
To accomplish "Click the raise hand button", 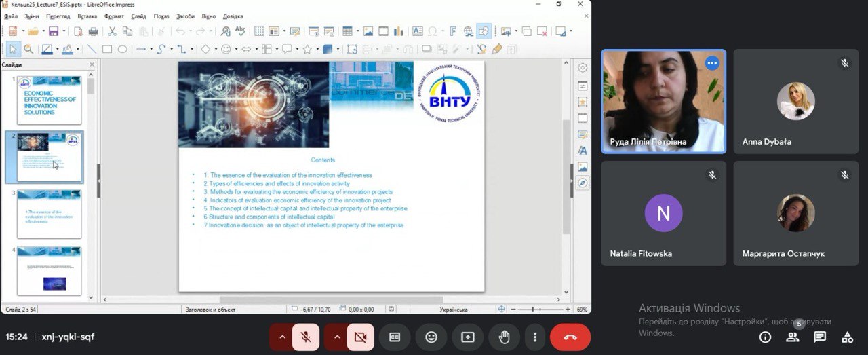I will [x=504, y=337].
